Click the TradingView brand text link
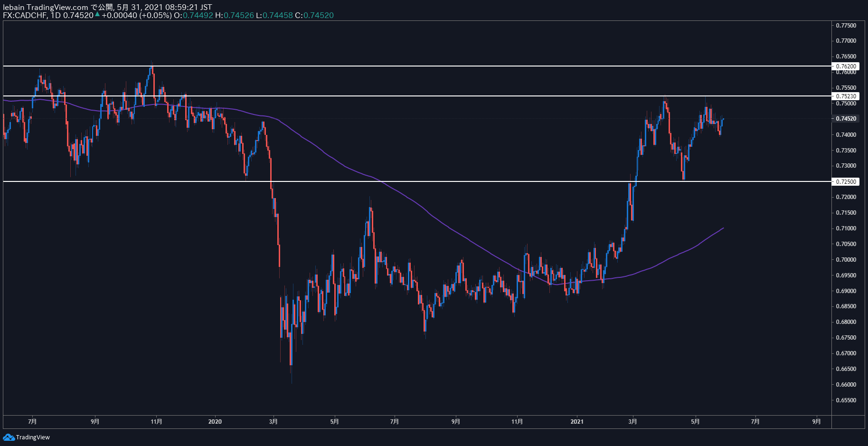The width and height of the screenshot is (868, 446). tap(33, 437)
